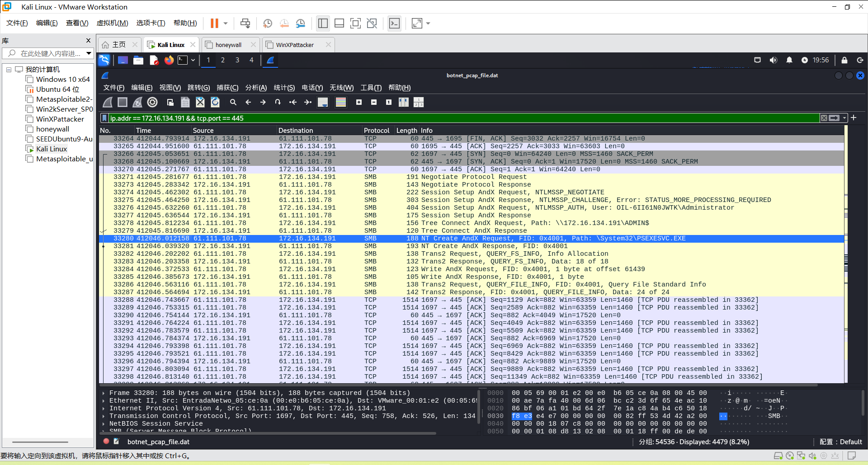Image resolution: width=868 pixels, height=465 pixels.
Task: Close this capture file icon
Action: tap(200, 102)
